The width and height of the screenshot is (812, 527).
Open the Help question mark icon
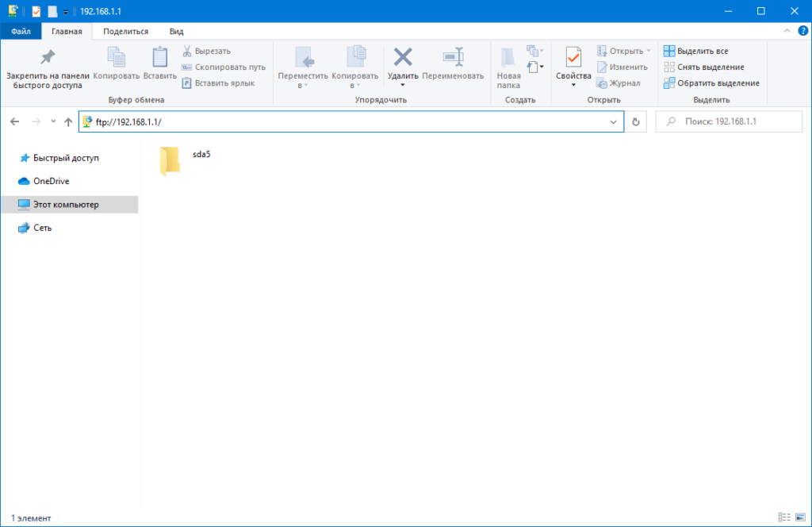pos(802,31)
